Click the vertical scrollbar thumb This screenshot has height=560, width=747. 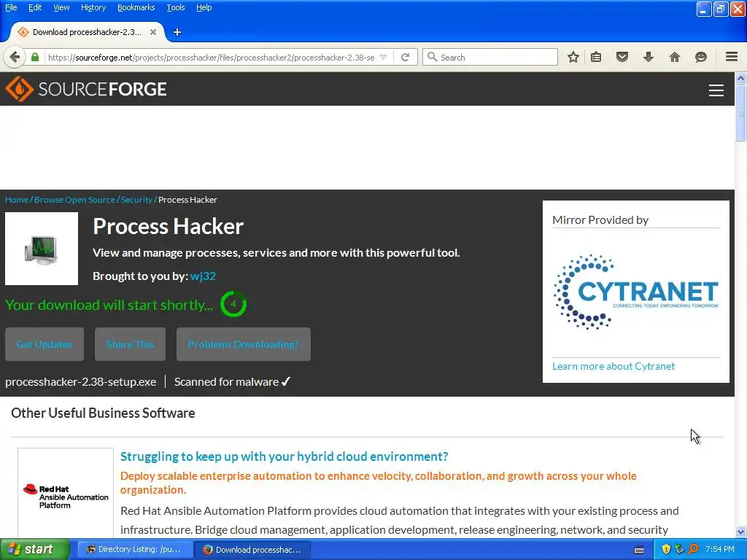click(x=740, y=113)
